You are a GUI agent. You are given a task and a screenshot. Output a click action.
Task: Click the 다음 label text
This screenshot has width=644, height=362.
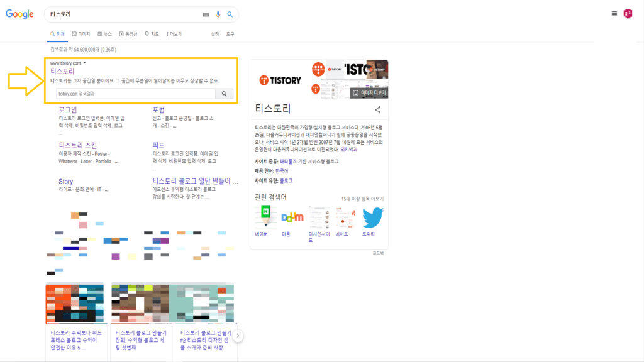click(286, 234)
